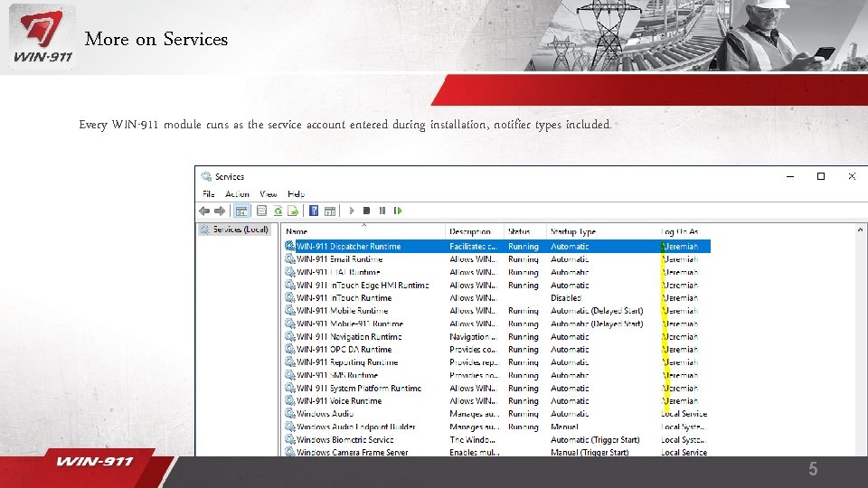Select WIN-911 System Platform Runtime service
The width and height of the screenshot is (868, 488).
pyautogui.click(x=359, y=388)
